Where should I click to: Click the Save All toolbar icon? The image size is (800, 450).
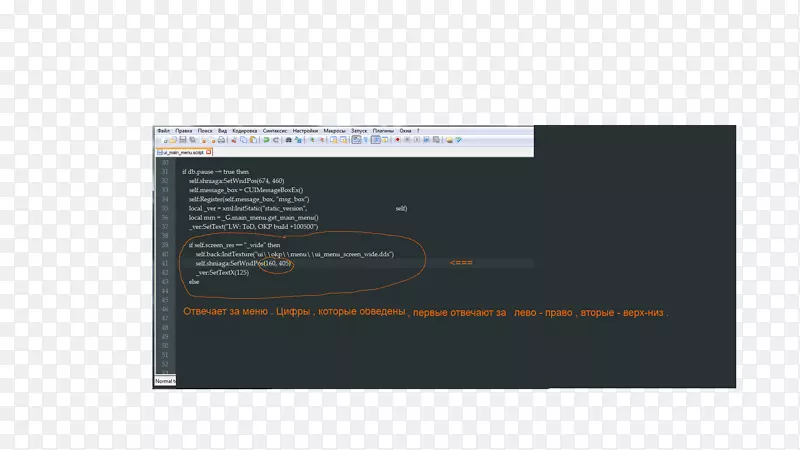tap(193, 140)
